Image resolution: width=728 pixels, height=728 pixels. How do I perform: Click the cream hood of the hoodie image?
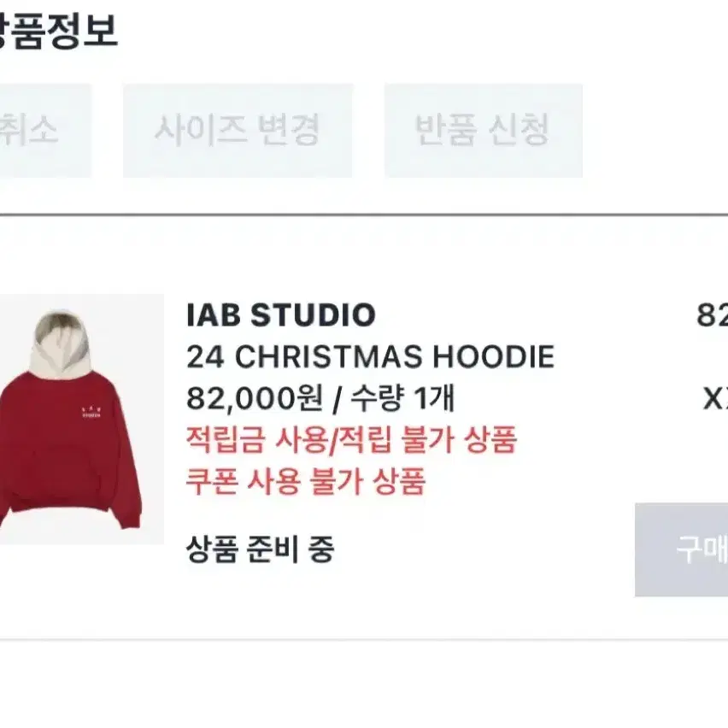(61, 343)
